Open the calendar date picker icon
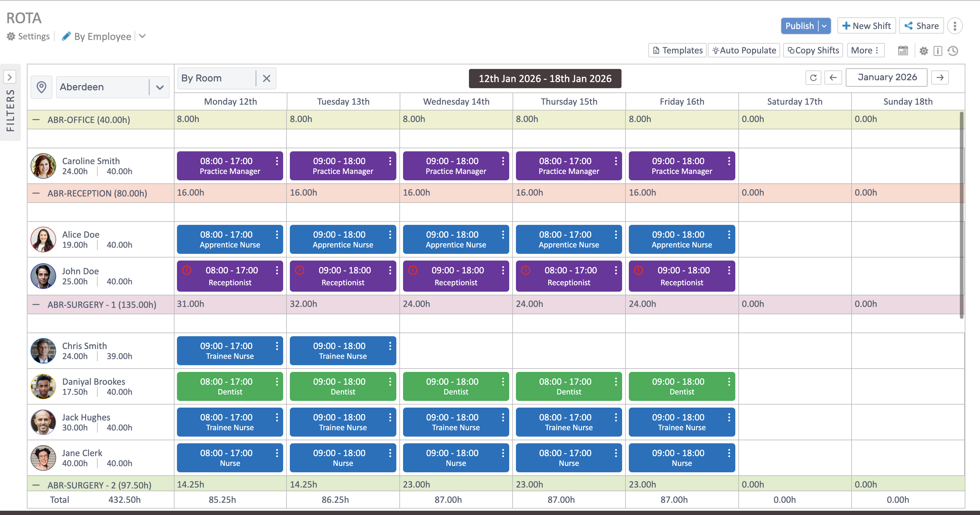The image size is (980, 515). click(903, 50)
